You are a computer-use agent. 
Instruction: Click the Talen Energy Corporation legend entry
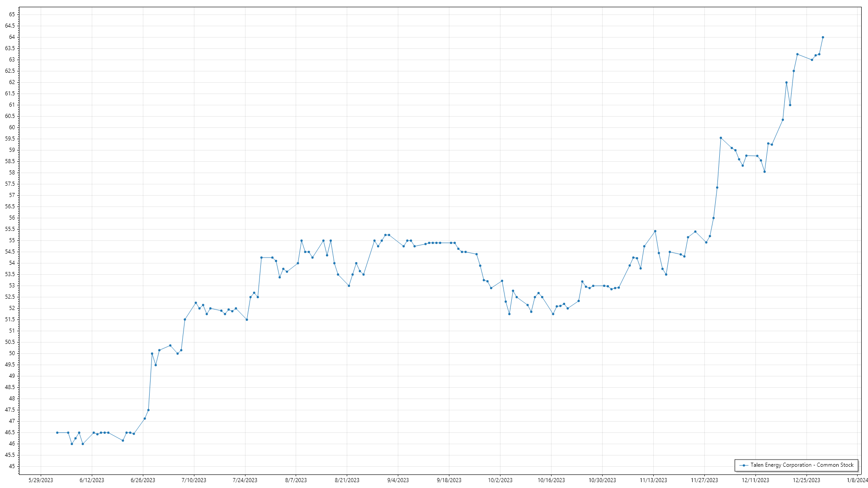tap(802, 465)
